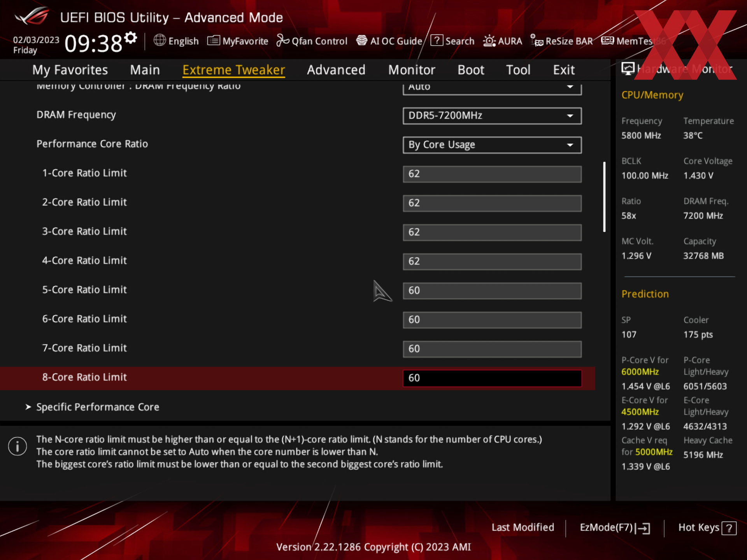747x560 pixels.
Task: Click English language button
Action: pyautogui.click(x=176, y=41)
